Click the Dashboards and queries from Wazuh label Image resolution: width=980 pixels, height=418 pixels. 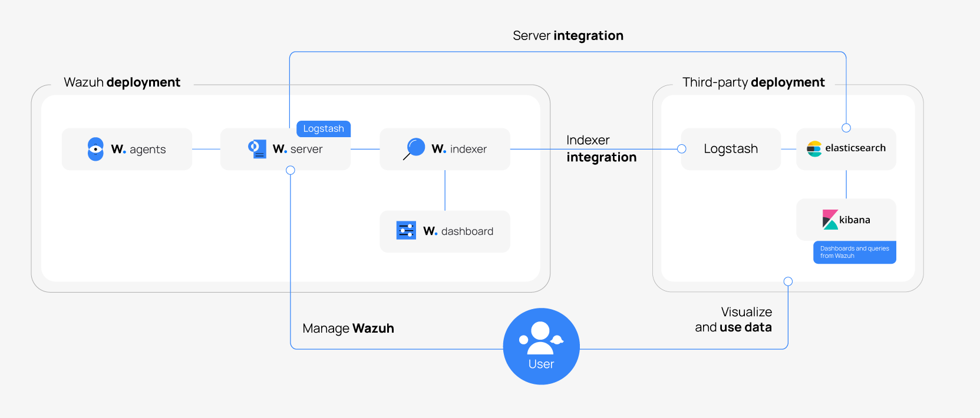tap(854, 252)
